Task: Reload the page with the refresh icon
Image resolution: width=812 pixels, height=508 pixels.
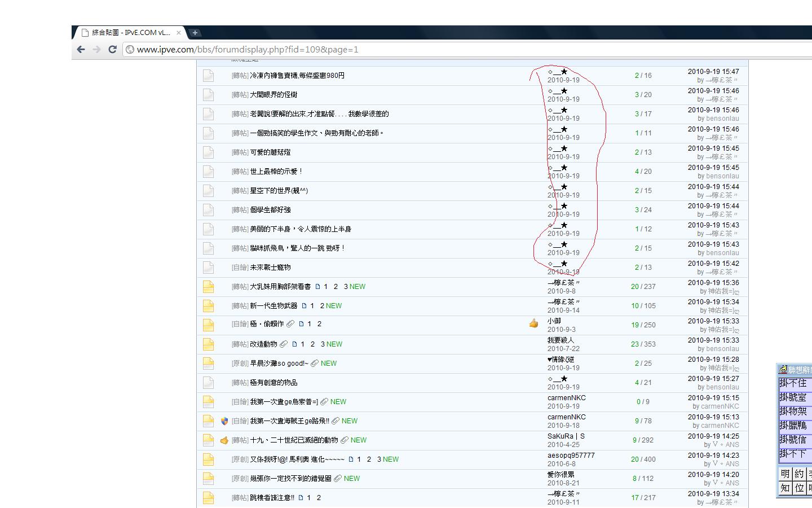Action: (x=112, y=50)
